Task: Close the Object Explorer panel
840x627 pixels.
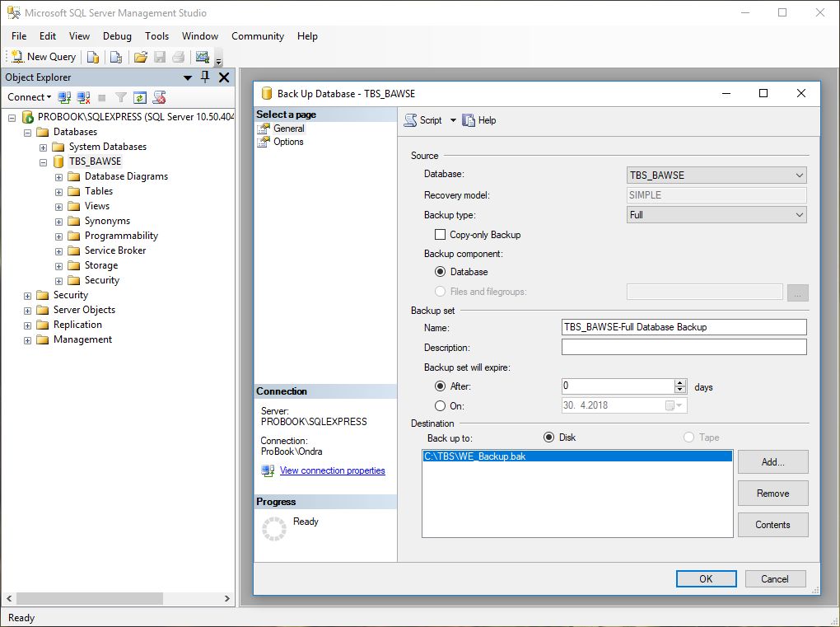Action: pos(224,77)
